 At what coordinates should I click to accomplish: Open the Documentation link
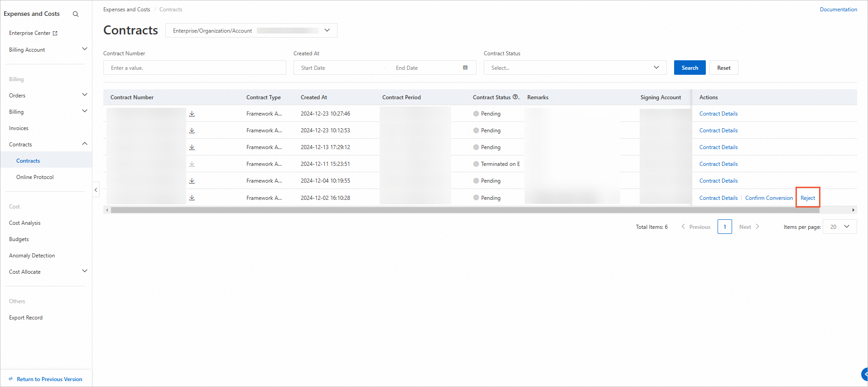click(x=838, y=10)
